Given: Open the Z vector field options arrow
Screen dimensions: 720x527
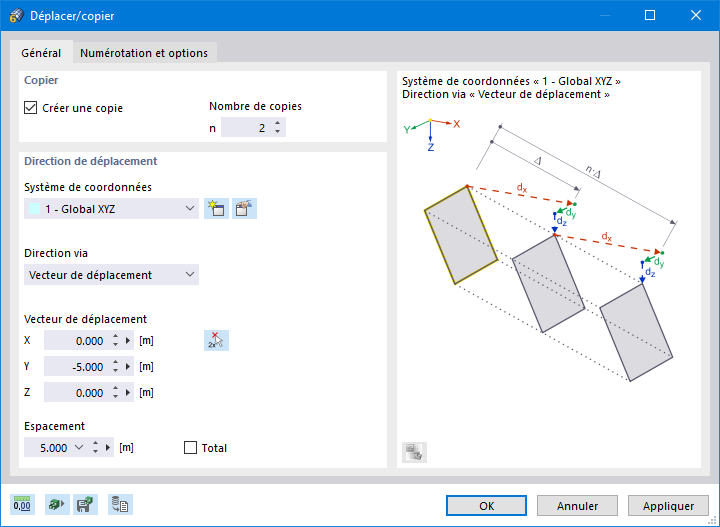Looking at the screenshot, I should click(x=128, y=392).
